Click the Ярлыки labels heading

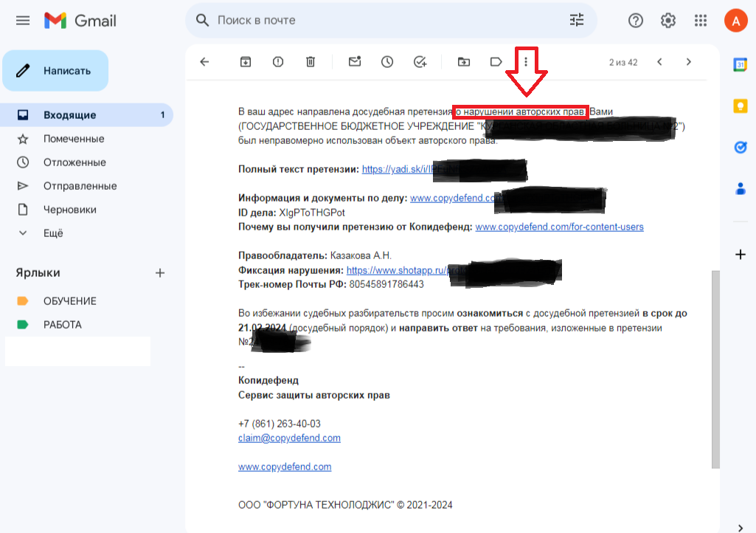[x=38, y=273]
